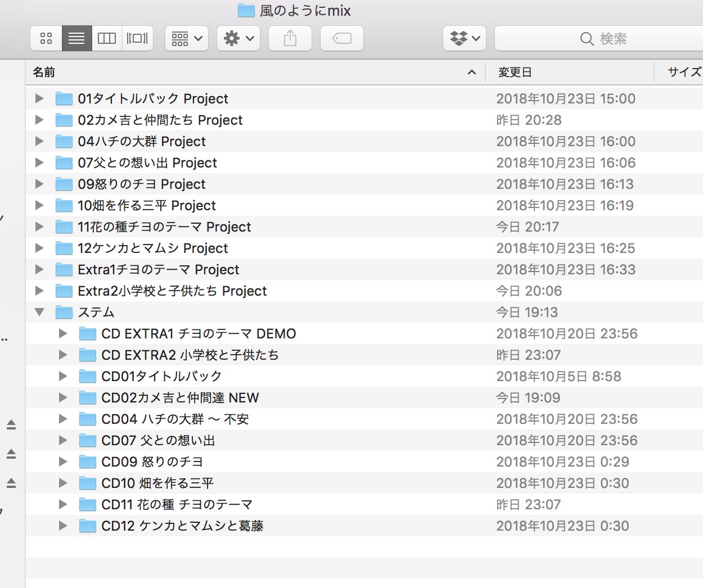Collapse the ステム folder
Screen dimensions: 703x588
click(39, 312)
